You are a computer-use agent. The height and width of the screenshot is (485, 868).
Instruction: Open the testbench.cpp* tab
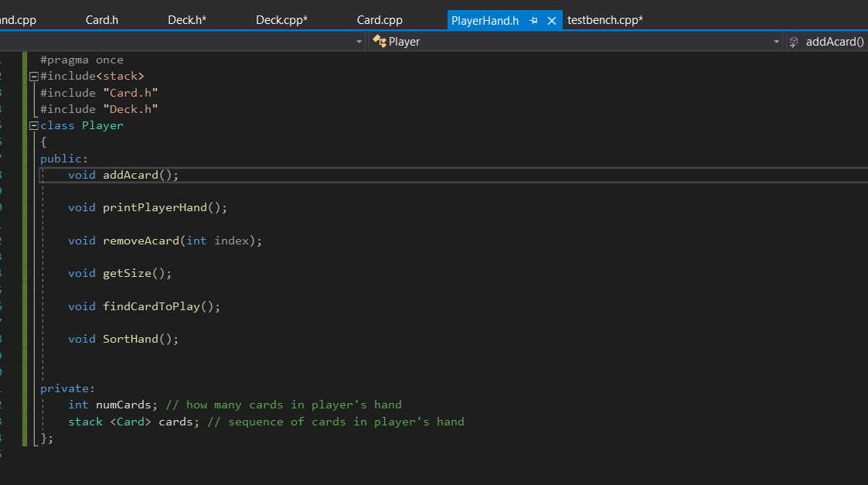605,19
